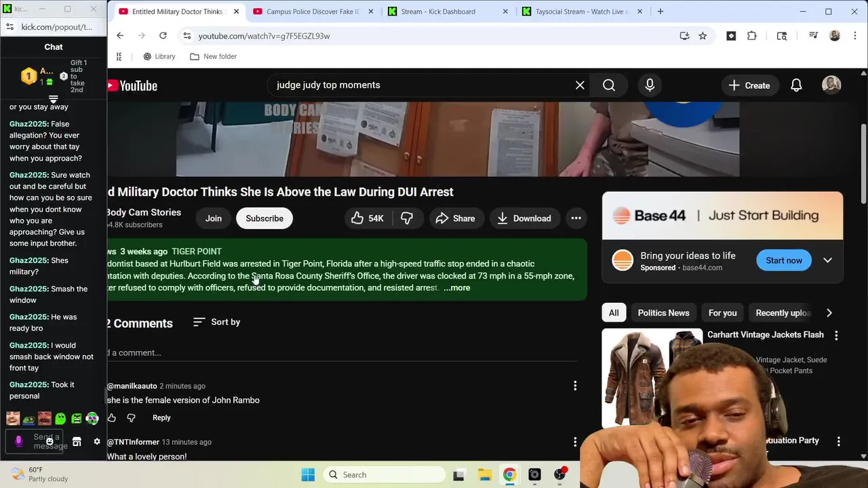Share the YouTube video

coord(455,218)
